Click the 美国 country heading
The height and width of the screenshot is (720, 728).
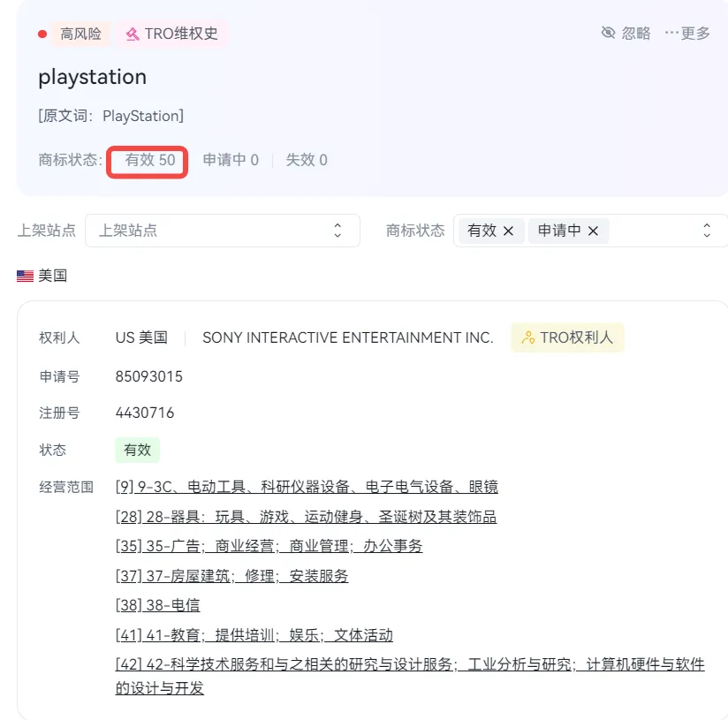[x=52, y=276]
